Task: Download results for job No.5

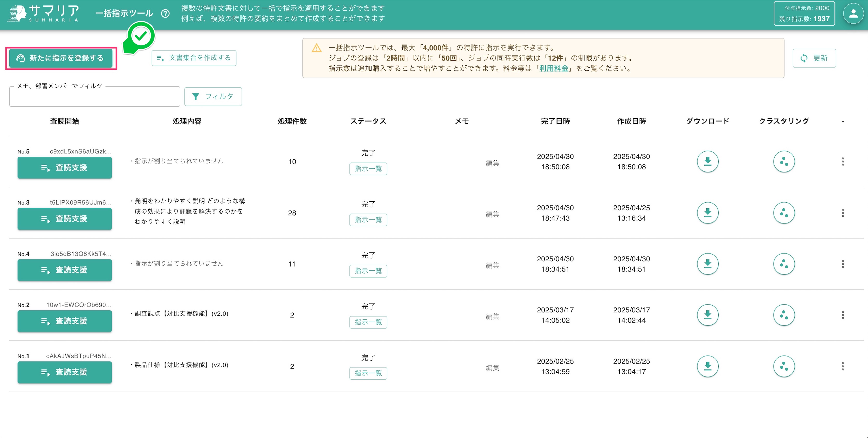Action: [708, 162]
